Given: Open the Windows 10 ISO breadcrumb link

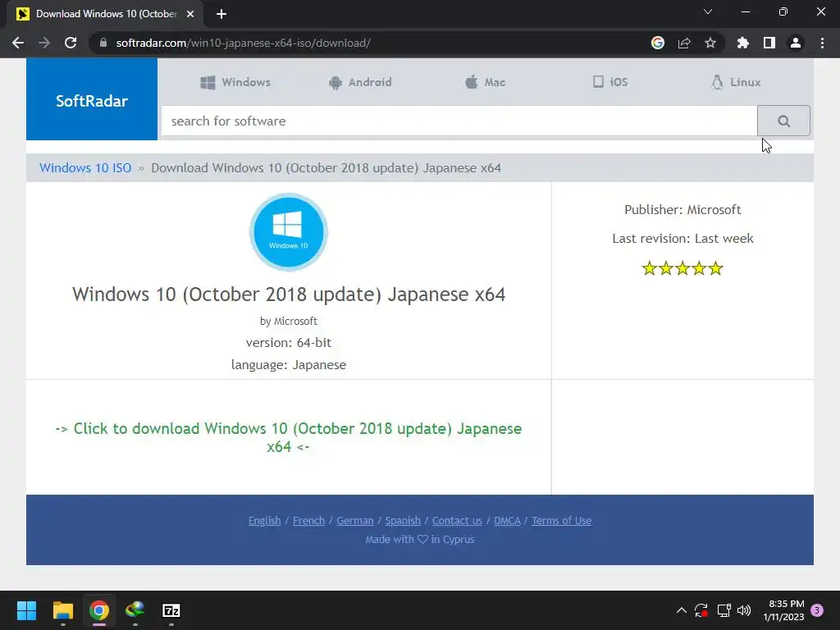Looking at the screenshot, I should (x=85, y=167).
